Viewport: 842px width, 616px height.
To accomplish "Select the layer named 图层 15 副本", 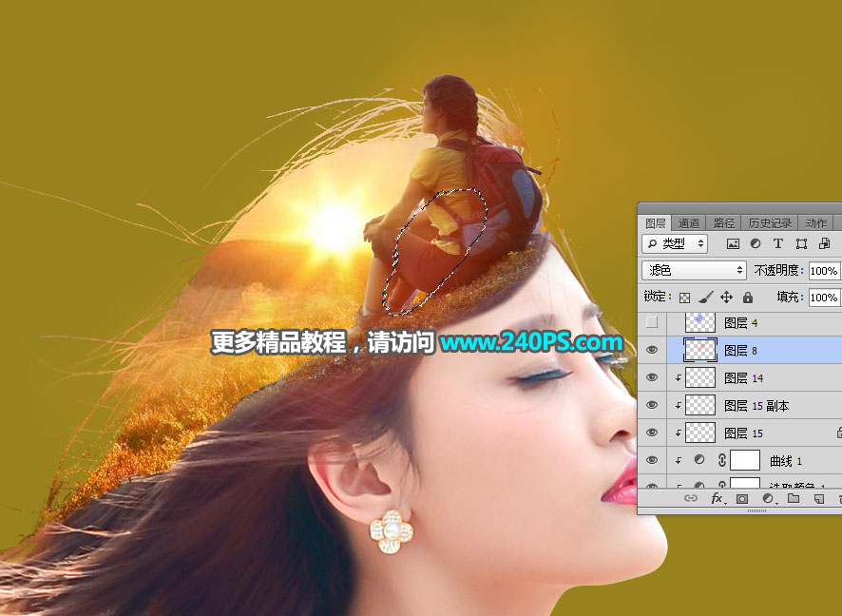I will (x=756, y=406).
